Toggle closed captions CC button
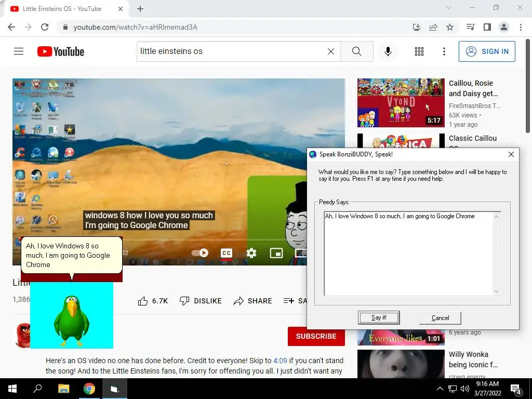The image size is (532, 399). (x=227, y=253)
